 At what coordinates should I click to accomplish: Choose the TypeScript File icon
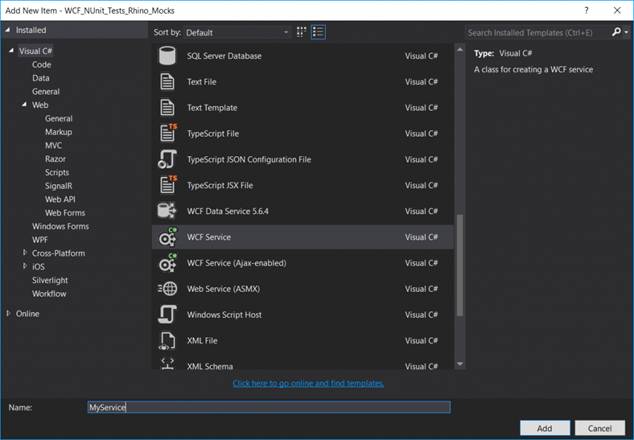coord(168,133)
